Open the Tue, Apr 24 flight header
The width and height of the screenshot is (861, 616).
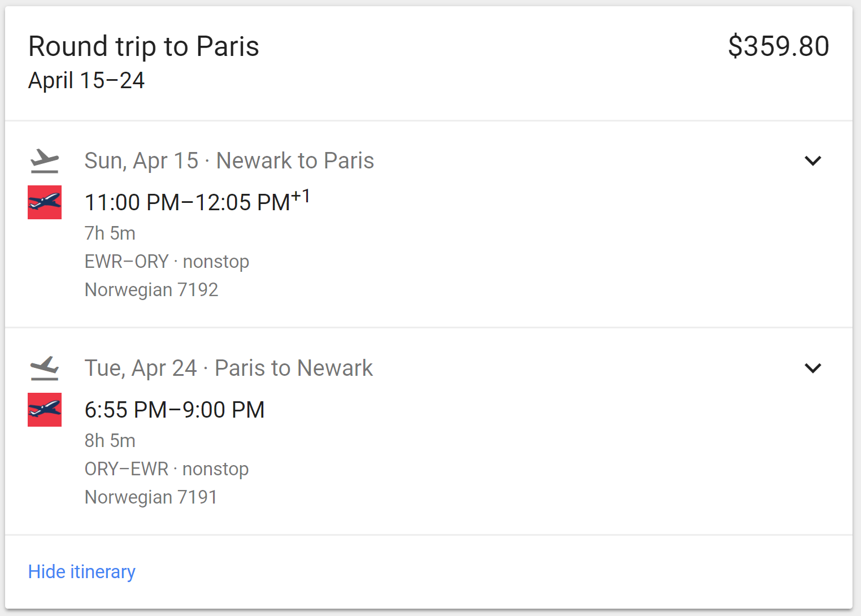click(228, 368)
